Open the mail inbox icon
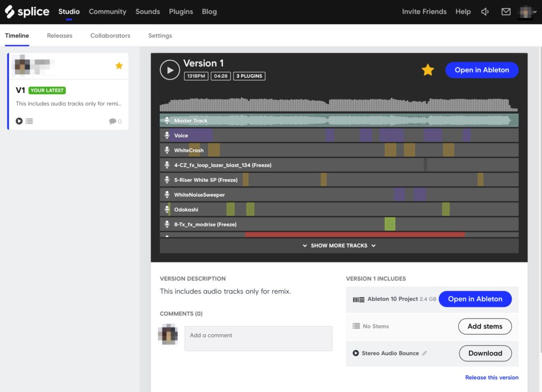542x392 pixels. click(x=505, y=12)
